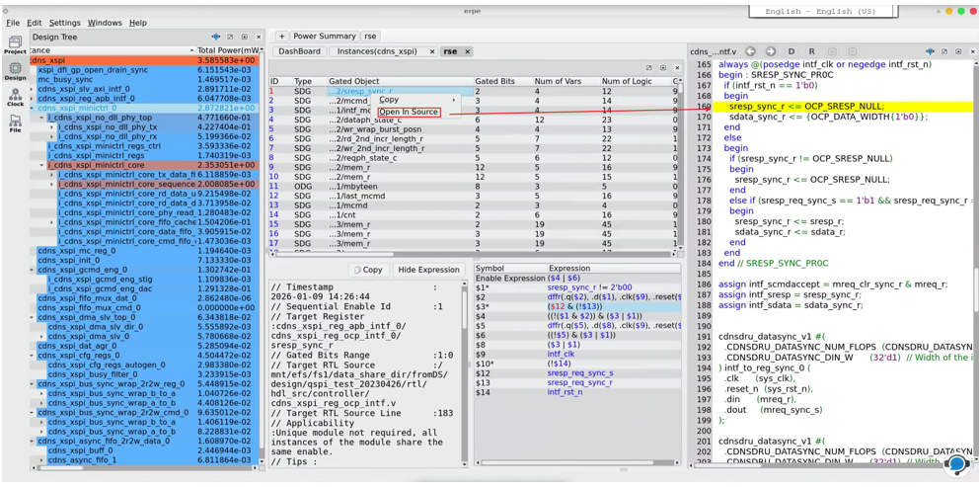The image size is (980, 487).
Task: Expand the cdns_xspi_slv_axi_intf_0 tree node
Action: 32,89
